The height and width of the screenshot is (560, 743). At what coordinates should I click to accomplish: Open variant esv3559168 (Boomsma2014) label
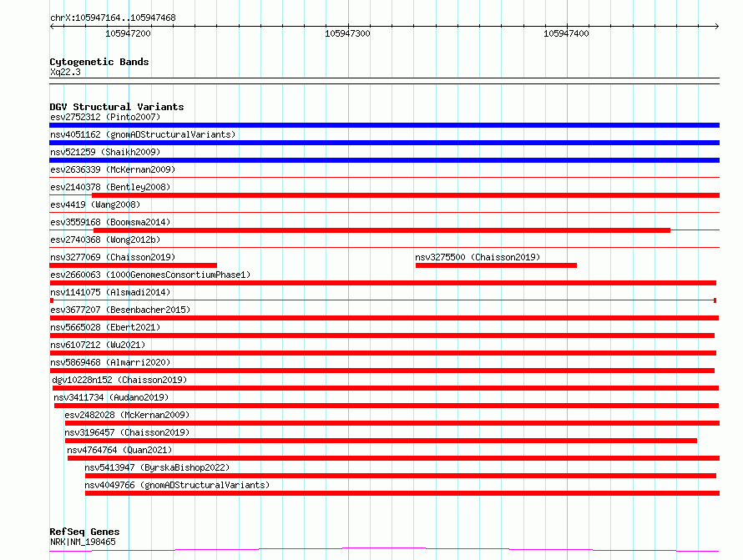point(110,222)
